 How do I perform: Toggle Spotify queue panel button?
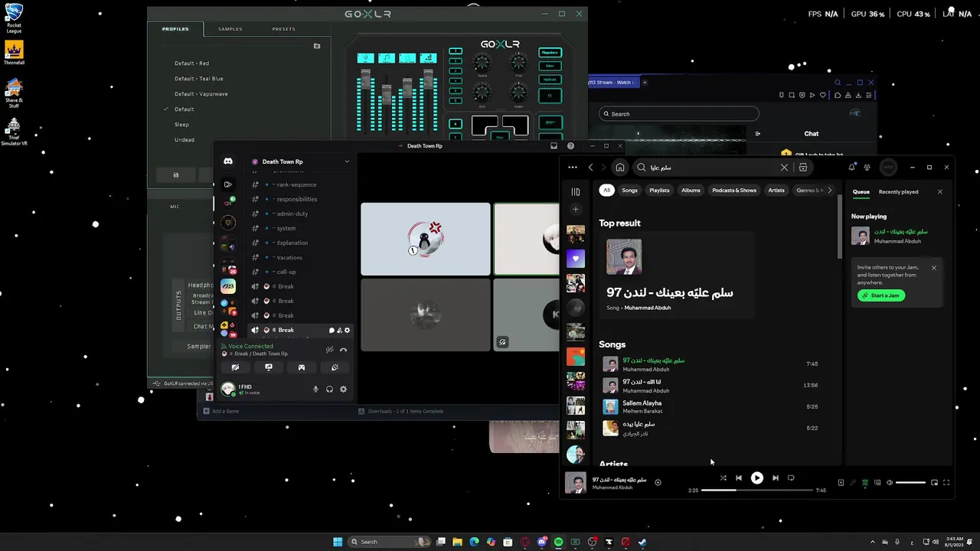pyautogui.click(x=865, y=483)
